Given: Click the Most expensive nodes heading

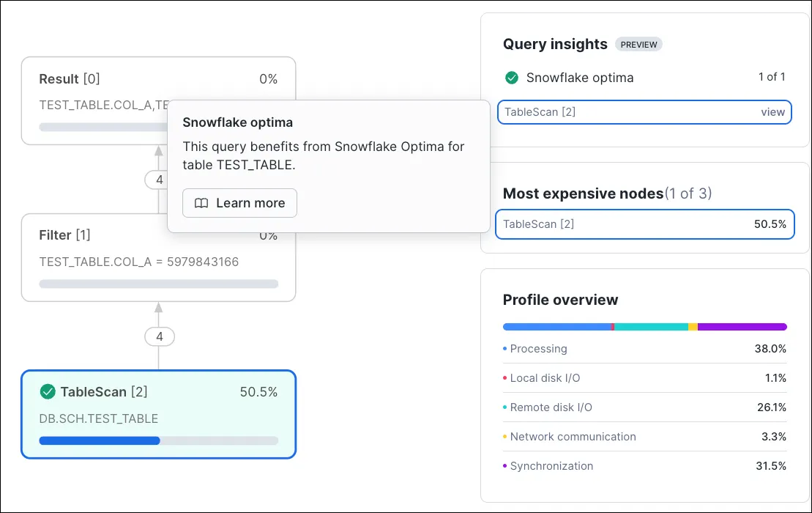Looking at the screenshot, I should pos(582,193).
